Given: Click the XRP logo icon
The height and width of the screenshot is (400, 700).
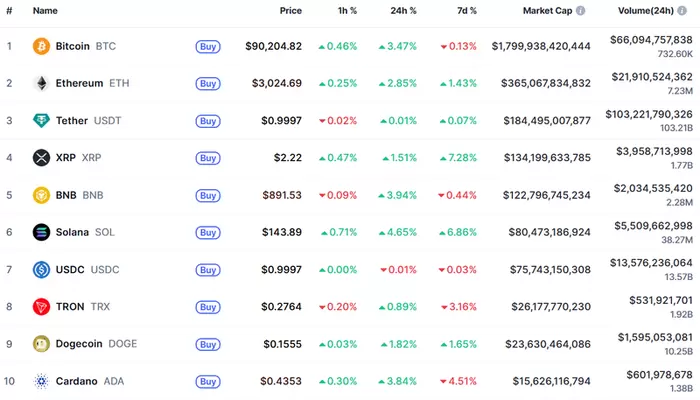Looking at the screenshot, I should (41, 158).
